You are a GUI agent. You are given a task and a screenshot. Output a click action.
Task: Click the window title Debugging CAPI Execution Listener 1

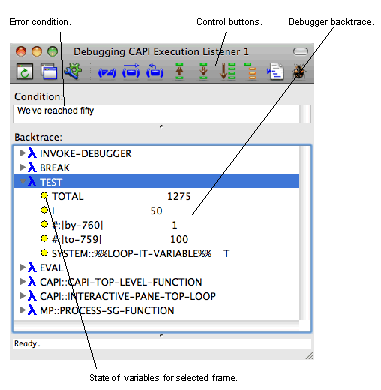[x=161, y=52]
